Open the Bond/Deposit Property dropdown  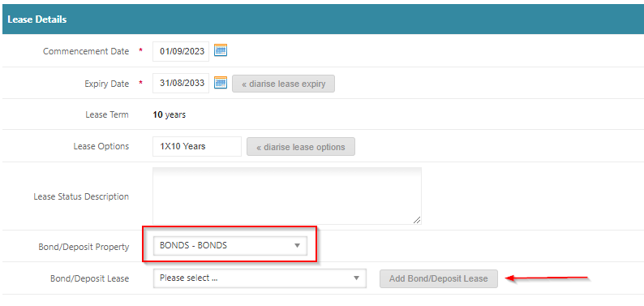tap(230, 246)
